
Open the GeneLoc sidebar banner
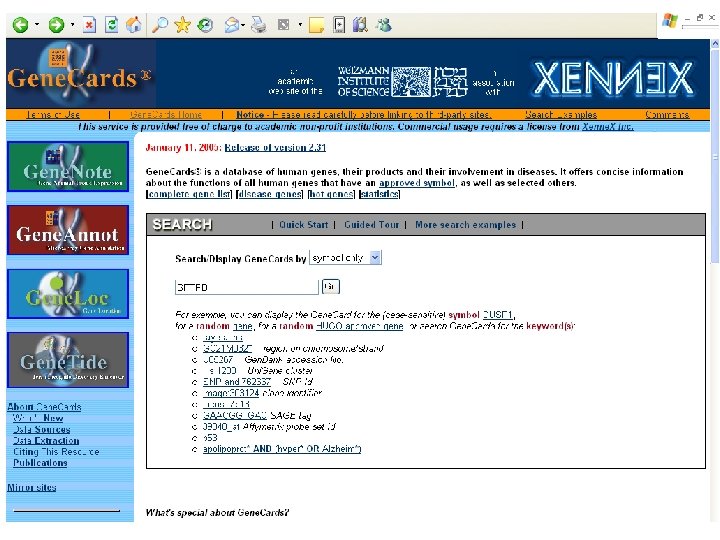click(x=68, y=294)
